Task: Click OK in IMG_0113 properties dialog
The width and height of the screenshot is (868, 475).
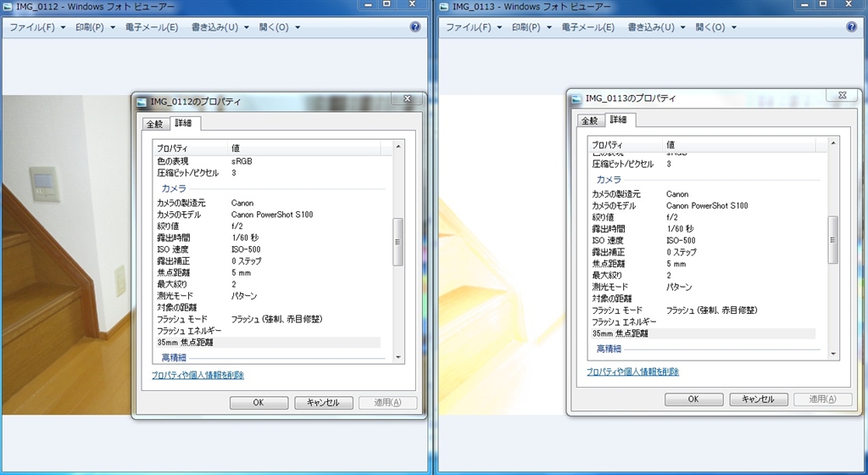Action: [x=693, y=400]
